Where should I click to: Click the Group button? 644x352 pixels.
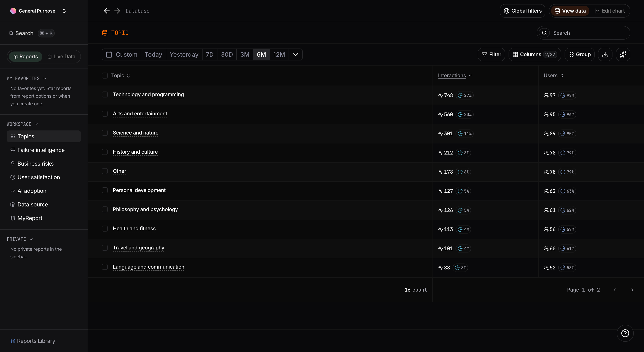(579, 54)
